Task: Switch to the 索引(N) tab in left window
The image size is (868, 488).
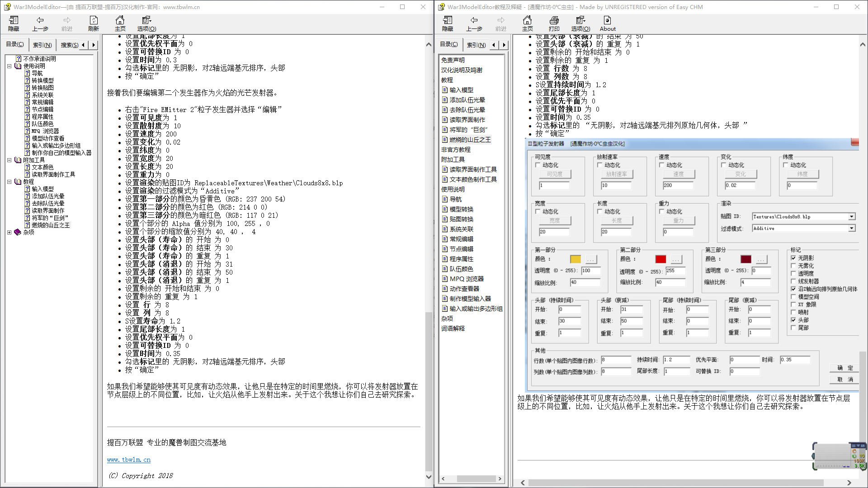Action: tap(42, 45)
